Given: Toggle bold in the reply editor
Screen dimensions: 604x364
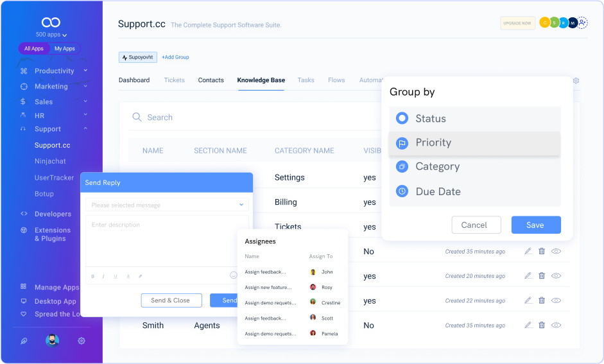Looking at the screenshot, I should point(93,276).
